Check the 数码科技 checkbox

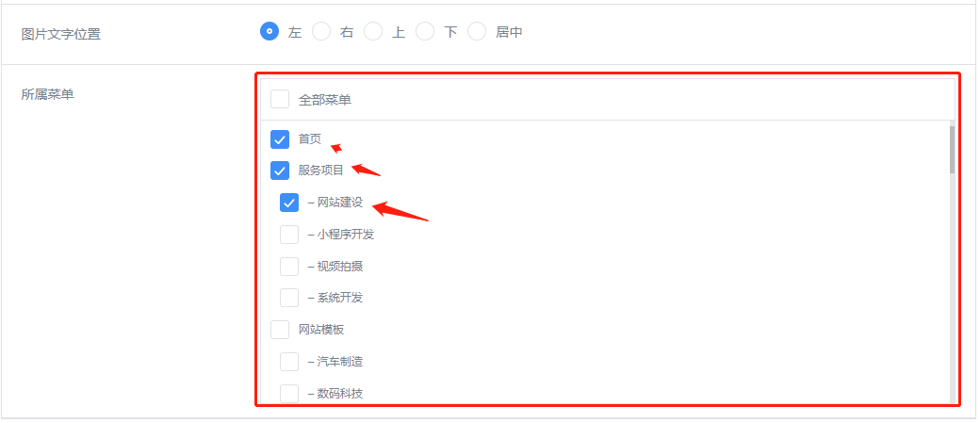289,393
